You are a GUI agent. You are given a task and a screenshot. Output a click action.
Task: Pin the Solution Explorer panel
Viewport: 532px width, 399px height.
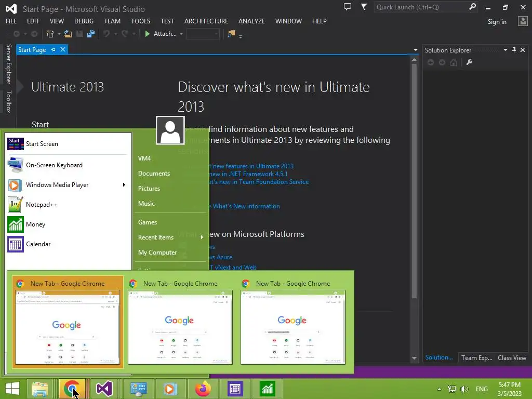tap(514, 50)
